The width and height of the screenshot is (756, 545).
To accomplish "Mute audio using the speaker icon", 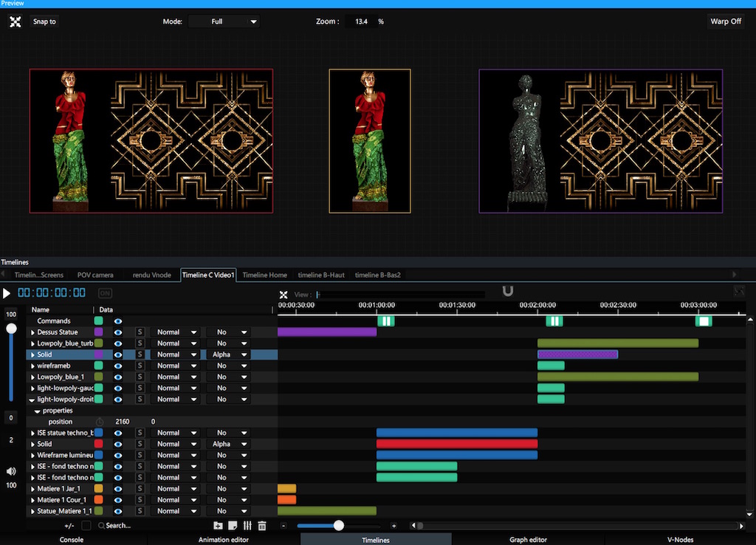I will (x=11, y=471).
